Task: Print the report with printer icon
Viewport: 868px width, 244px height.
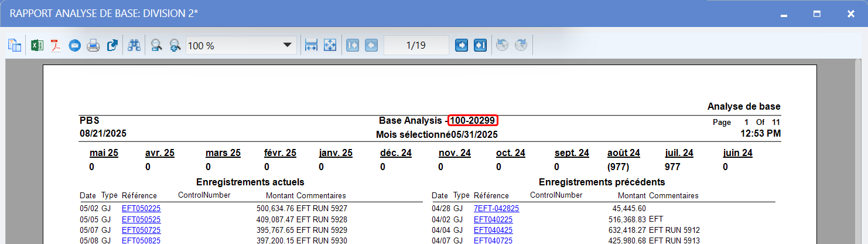Action: pyautogui.click(x=93, y=46)
